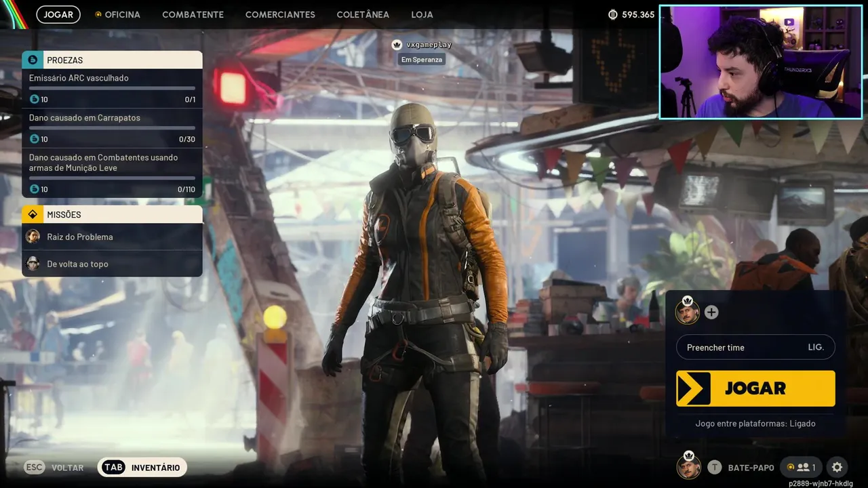Viewport: 868px width, 488px height.
Task: Click the MISSÕES header diamond icon
Action: [x=32, y=214]
